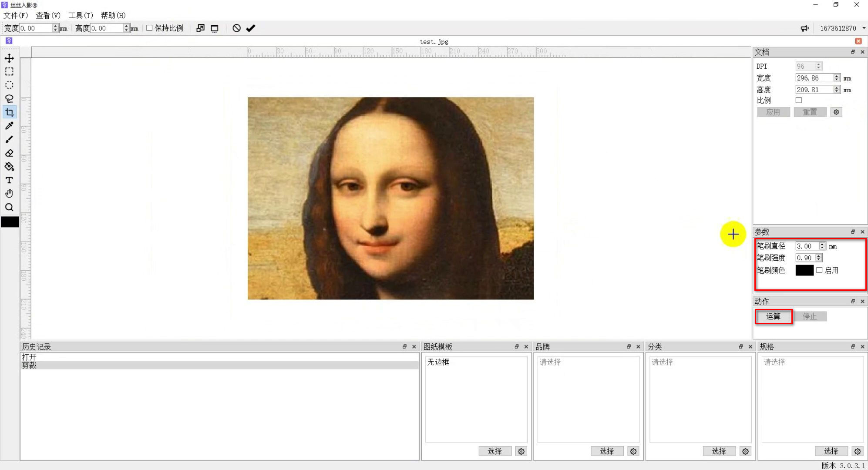Click the 重置 button in 文档 panel
The height and width of the screenshot is (470, 868).
pyautogui.click(x=810, y=112)
